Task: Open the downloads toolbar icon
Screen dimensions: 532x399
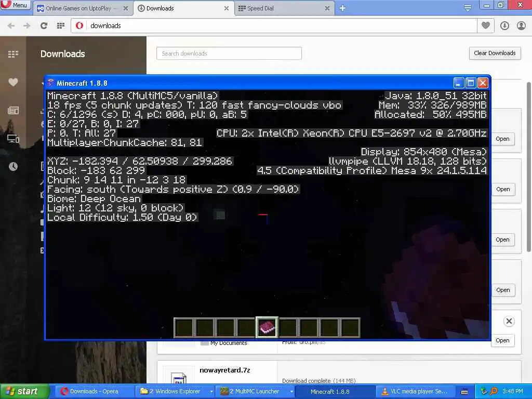Action: tap(504, 26)
